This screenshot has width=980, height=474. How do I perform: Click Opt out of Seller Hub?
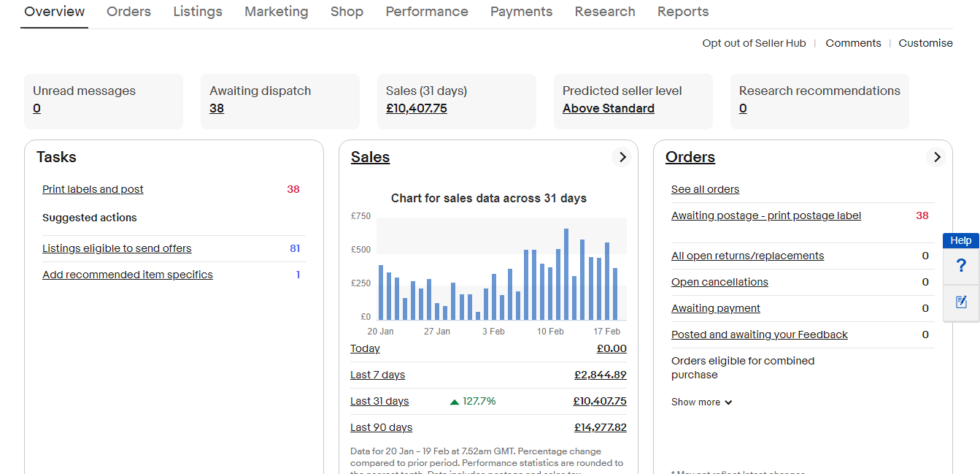click(754, 43)
